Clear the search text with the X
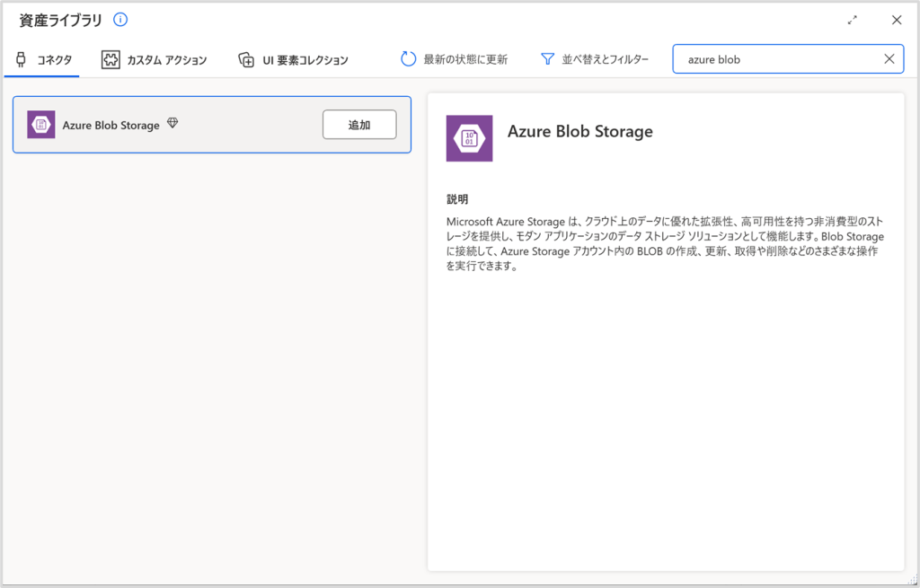This screenshot has width=920, height=588. [889, 59]
